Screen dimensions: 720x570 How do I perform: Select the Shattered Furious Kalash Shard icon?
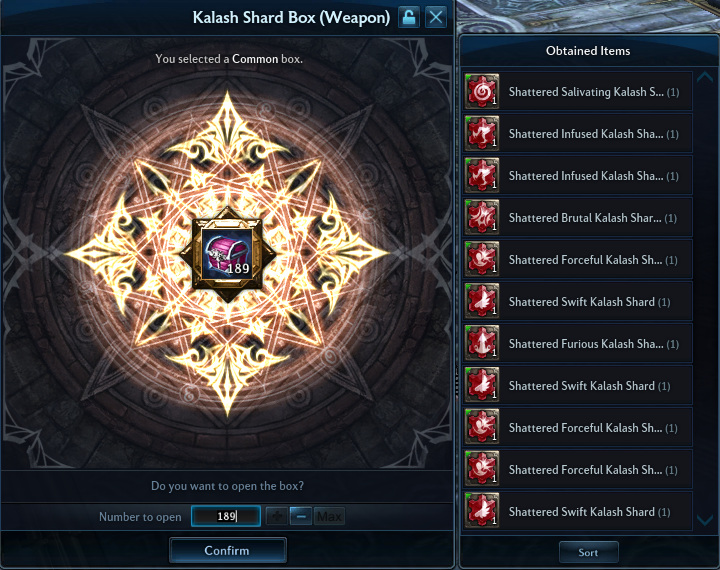482,343
